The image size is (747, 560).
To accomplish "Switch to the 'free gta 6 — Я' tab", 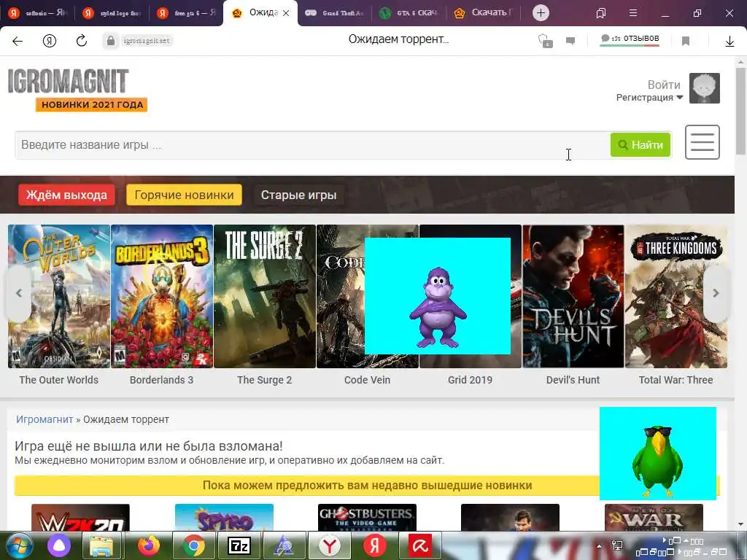I will [x=186, y=13].
